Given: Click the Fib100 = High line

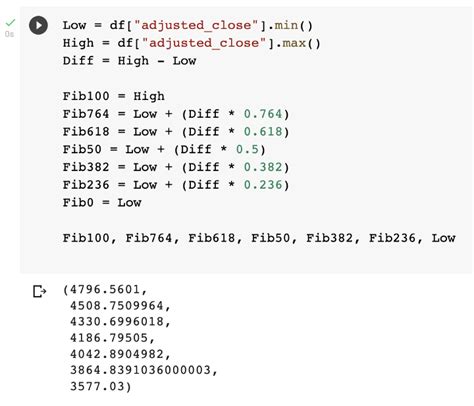Looking at the screenshot, I should (x=114, y=96).
